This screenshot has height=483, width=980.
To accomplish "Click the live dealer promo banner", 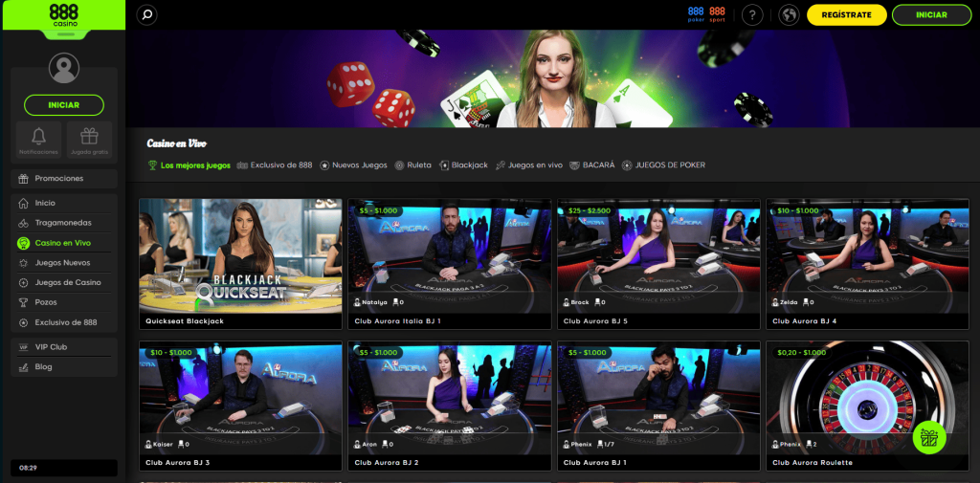I will click(552, 78).
